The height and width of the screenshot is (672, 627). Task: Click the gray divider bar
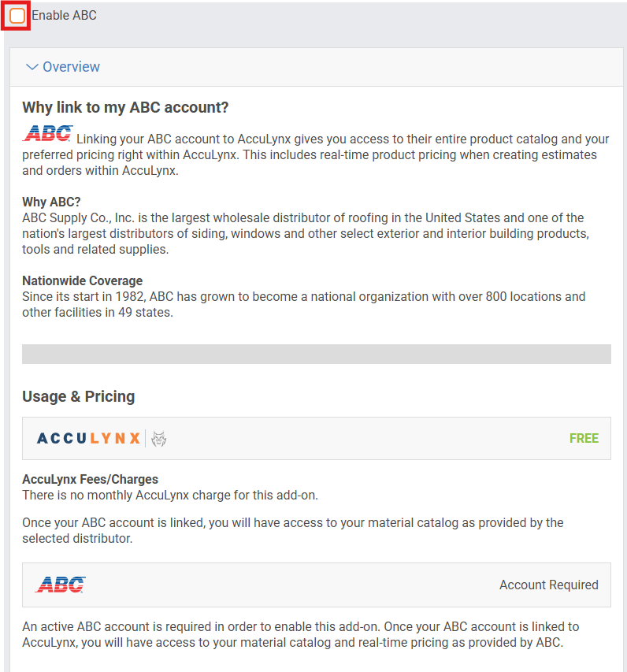pos(317,354)
